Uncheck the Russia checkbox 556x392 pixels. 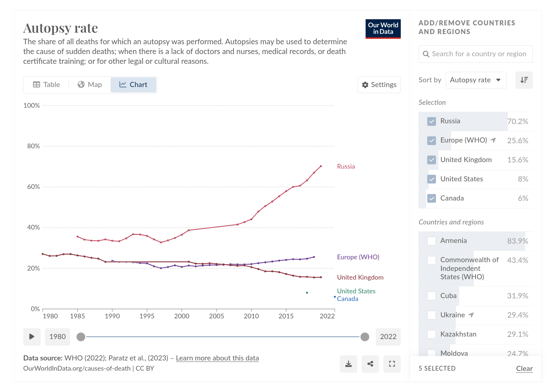coord(431,121)
